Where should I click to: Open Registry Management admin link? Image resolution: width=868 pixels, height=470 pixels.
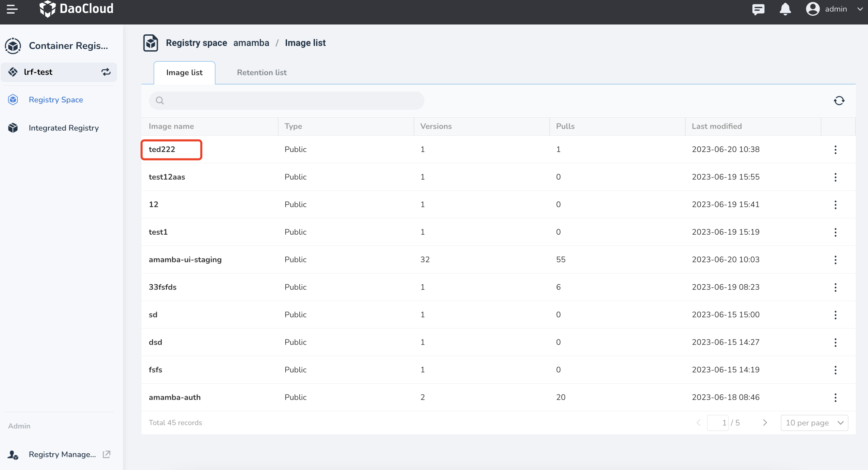tap(62, 454)
